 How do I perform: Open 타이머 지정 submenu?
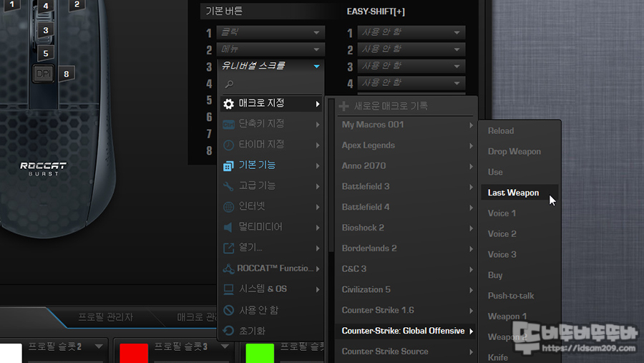point(271,145)
